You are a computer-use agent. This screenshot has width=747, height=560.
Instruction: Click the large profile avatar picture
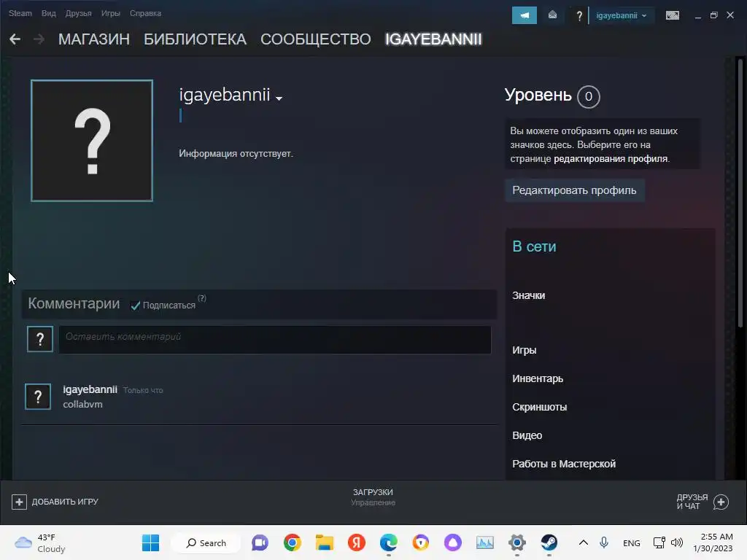click(92, 141)
